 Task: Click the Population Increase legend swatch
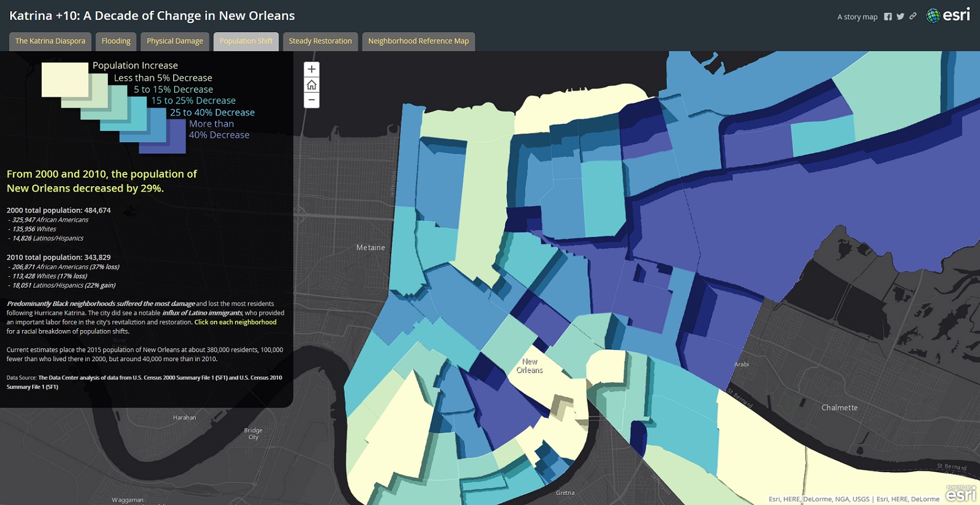pyautogui.click(x=64, y=79)
